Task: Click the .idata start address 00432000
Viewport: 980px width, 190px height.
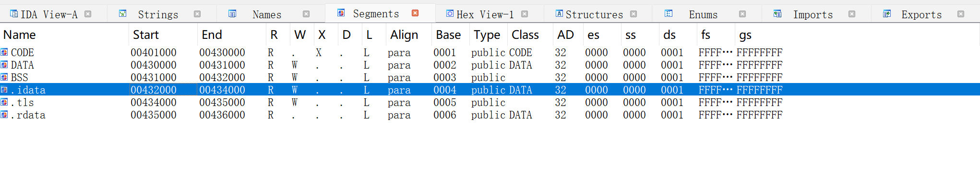Action: (x=154, y=90)
